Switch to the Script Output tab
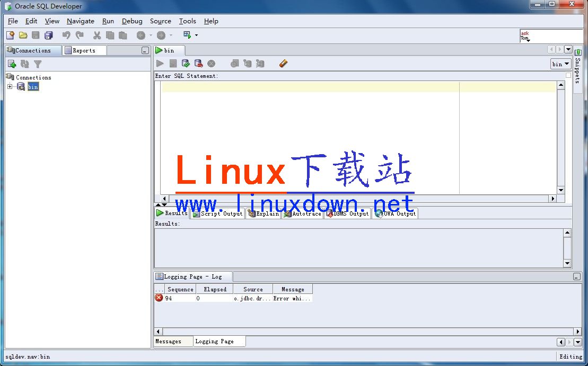This screenshot has width=588, height=366. [217, 213]
